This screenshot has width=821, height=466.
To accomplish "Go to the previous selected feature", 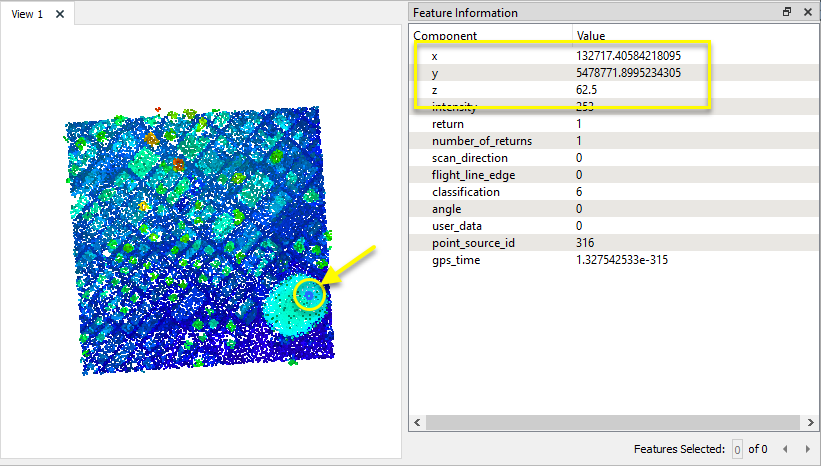I will click(785, 449).
